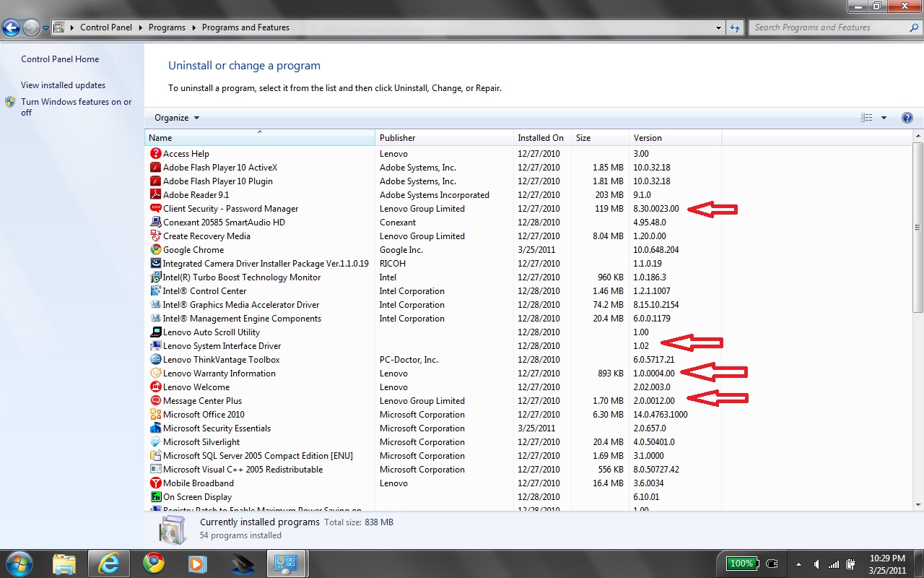
Task: Select Intel Management Engine Components icon
Action: point(155,318)
